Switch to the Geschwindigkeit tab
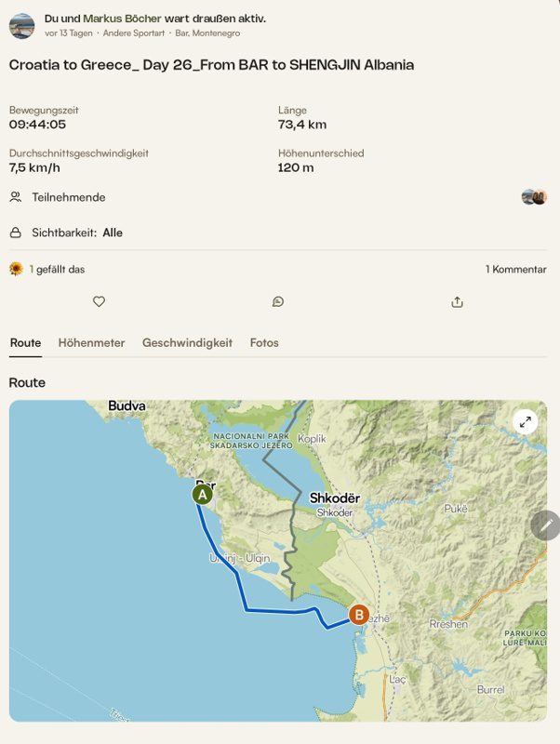 click(188, 342)
